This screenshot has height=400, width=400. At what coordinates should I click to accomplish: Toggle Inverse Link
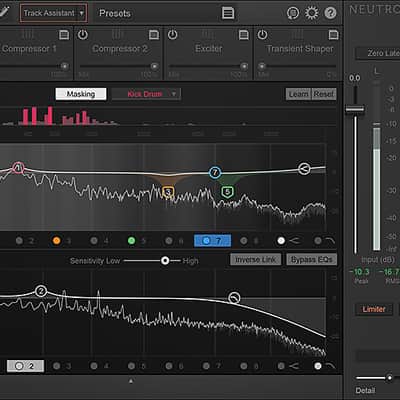coord(255,260)
